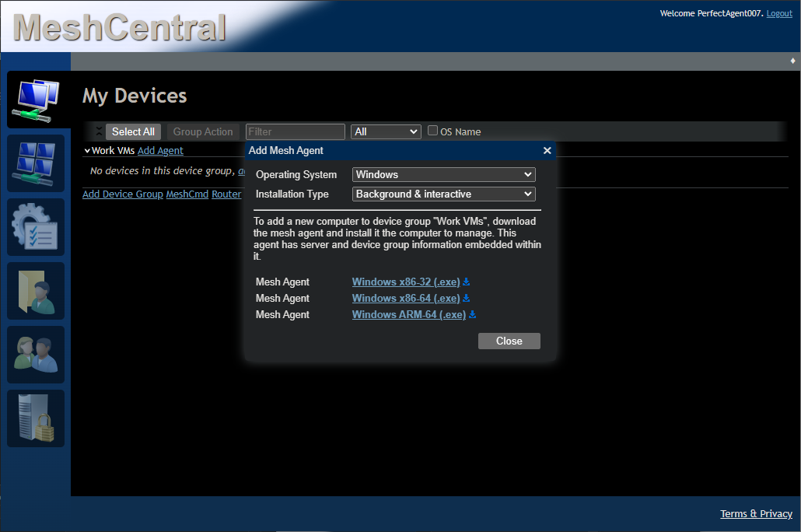
Task: Click the Add Device Group link
Action: [x=123, y=194]
